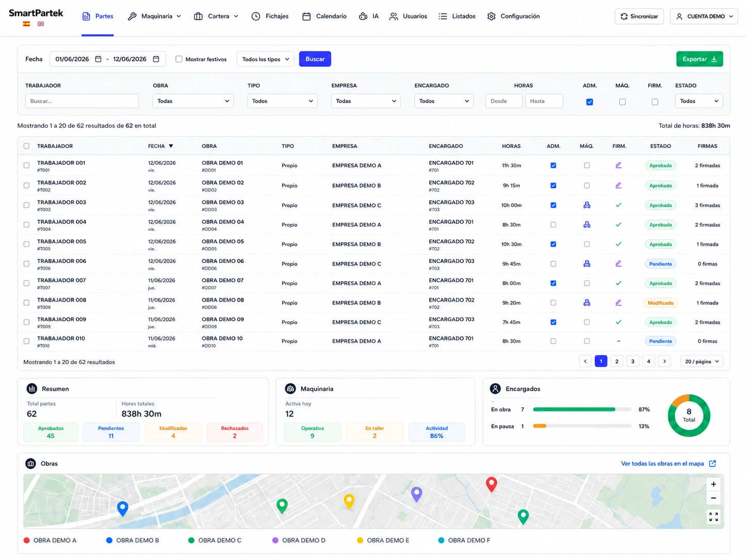Image resolution: width=747 pixels, height=560 pixels.
Task: Click the red map pin
Action: [x=492, y=485]
